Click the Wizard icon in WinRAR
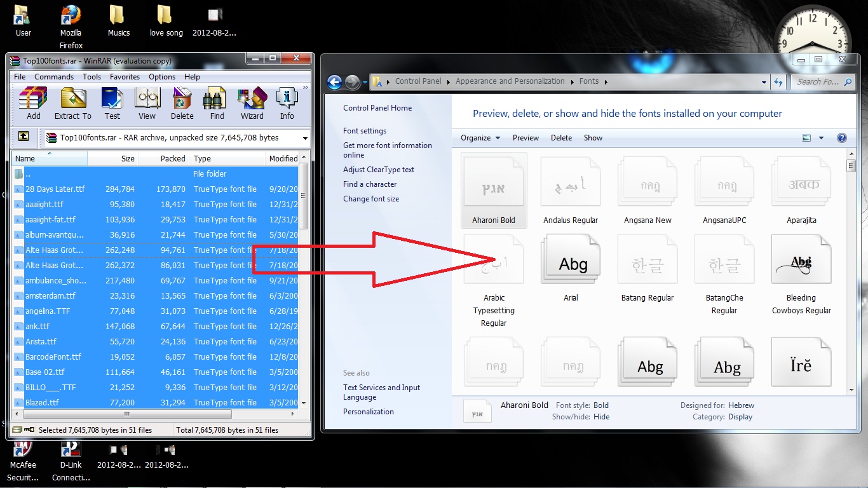This screenshot has height=488, width=868. (x=252, y=104)
